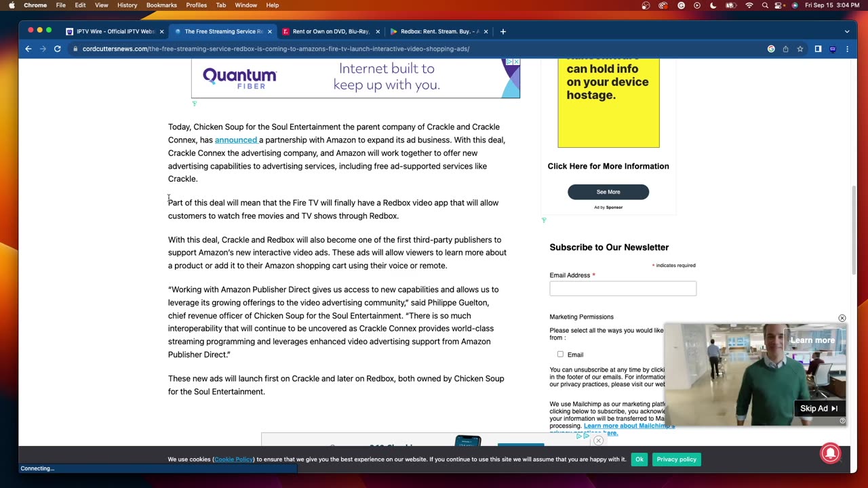Image resolution: width=868 pixels, height=488 pixels.
Task: Open the Profiles menu
Action: tap(196, 5)
